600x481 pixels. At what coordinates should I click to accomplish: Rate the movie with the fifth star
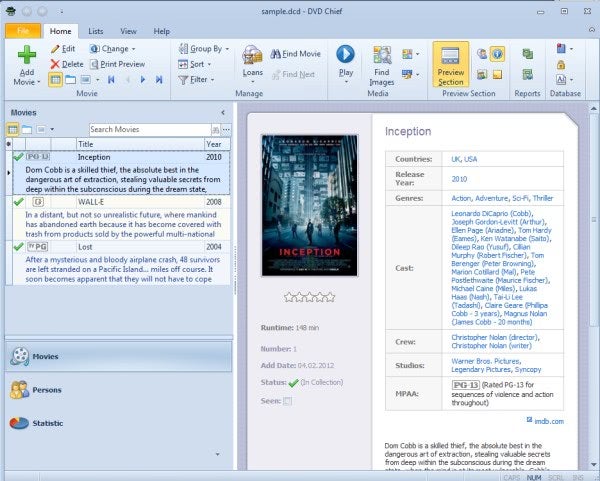click(330, 297)
